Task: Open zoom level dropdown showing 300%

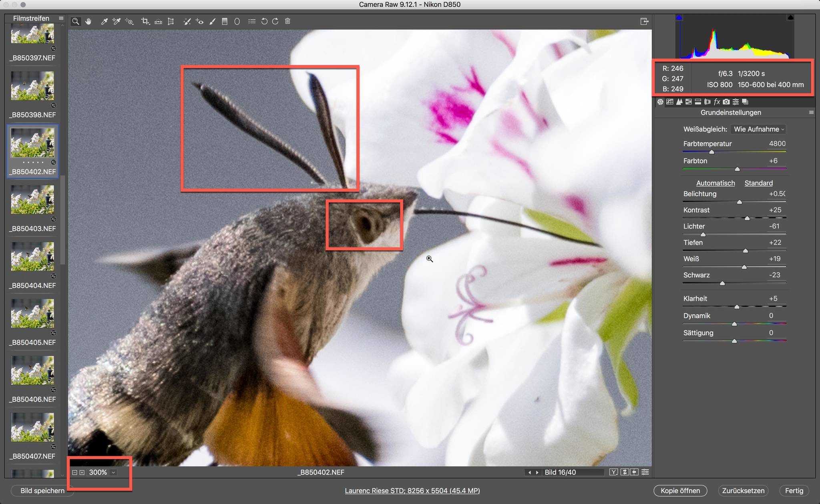Action: coord(114,473)
